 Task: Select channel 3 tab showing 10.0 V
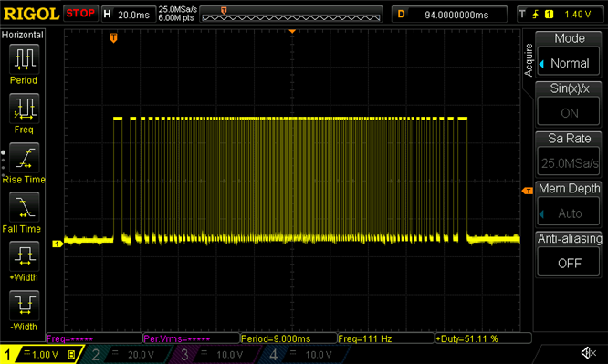pyautogui.click(x=217, y=354)
